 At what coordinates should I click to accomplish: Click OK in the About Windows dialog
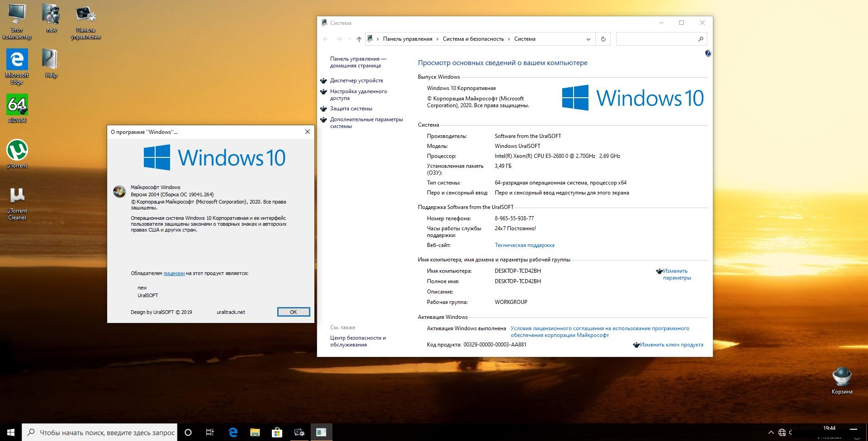294,312
